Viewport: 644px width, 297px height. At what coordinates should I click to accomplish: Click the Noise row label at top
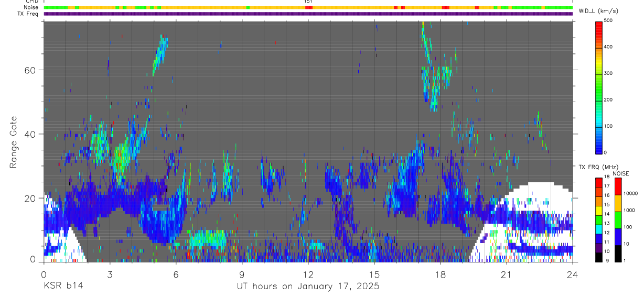tap(31, 8)
